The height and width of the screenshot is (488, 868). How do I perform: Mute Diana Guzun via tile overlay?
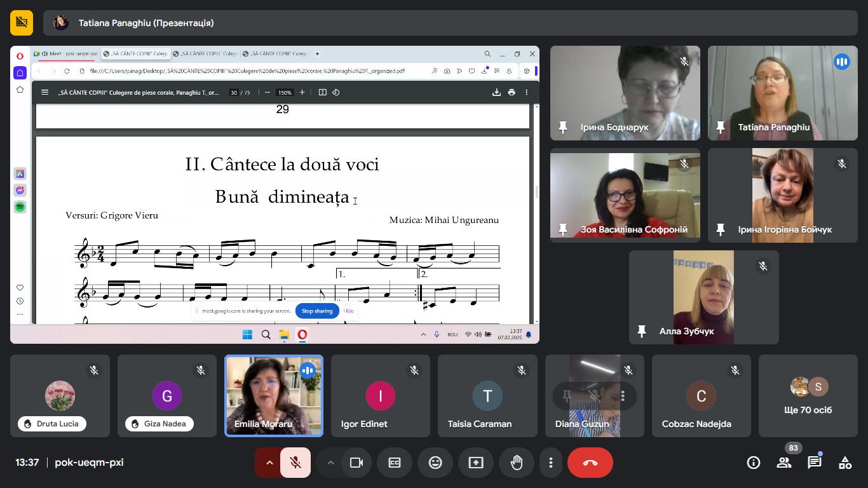(x=595, y=396)
